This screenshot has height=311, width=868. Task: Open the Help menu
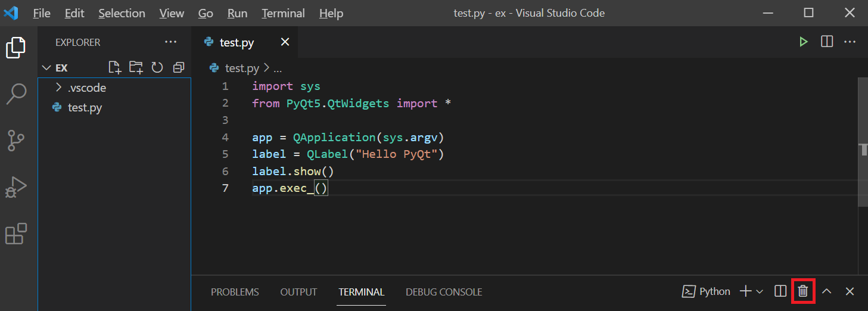click(x=331, y=13)
